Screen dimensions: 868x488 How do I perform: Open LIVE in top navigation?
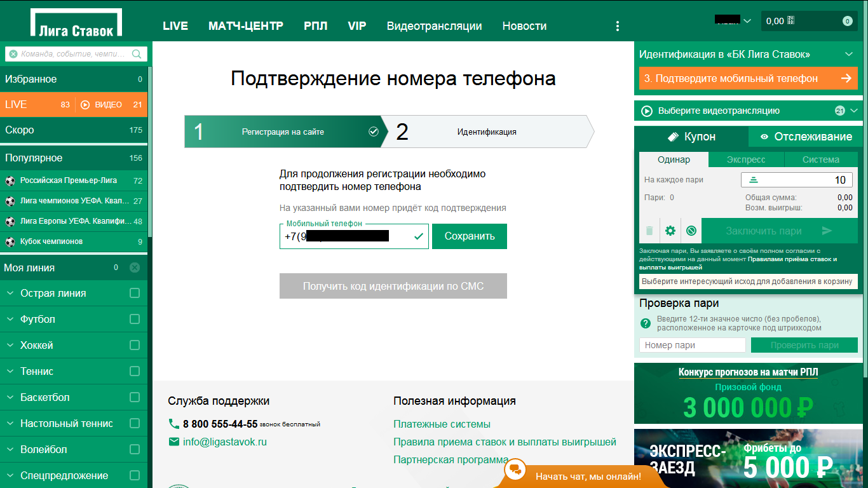[175, 26]
